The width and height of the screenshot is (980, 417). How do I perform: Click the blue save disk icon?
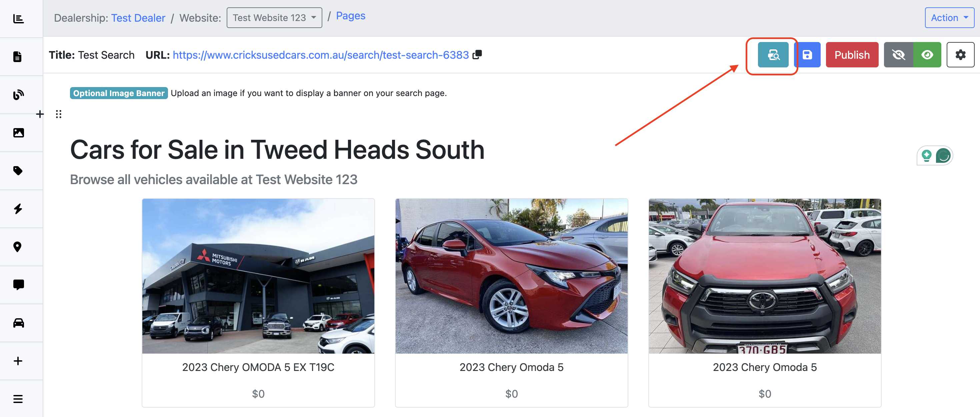pyautogui.click(x=808, y=55)
